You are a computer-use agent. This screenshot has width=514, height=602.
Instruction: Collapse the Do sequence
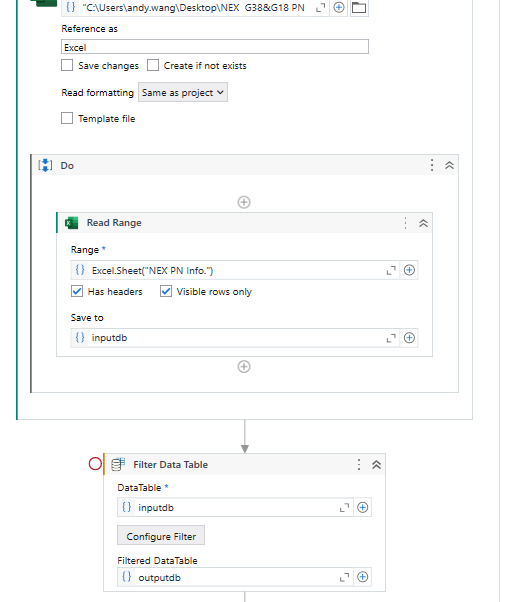coord(450,165)
